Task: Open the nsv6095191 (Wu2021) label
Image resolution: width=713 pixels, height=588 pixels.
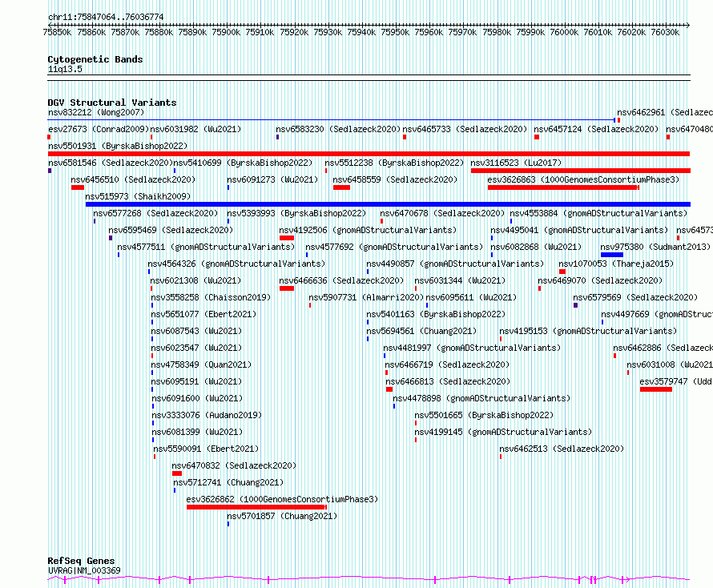Action: tap(196, 381)
